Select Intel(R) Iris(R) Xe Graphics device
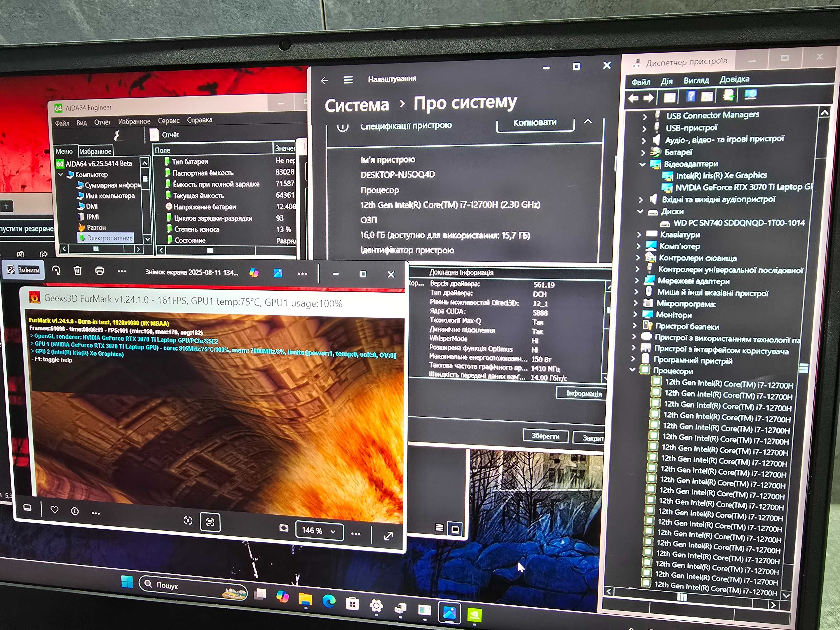Viewport: 840px width, 630px height. click(721, 175)
